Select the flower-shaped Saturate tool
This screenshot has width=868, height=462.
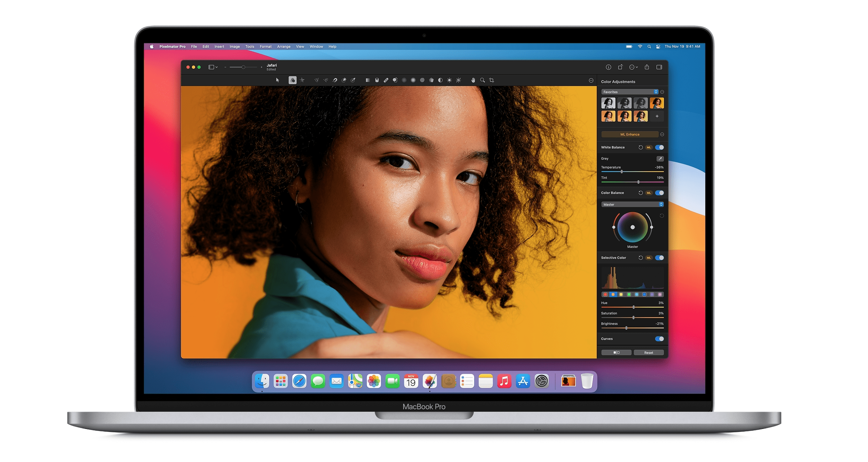pyautogui.click(x=431, y=80)
